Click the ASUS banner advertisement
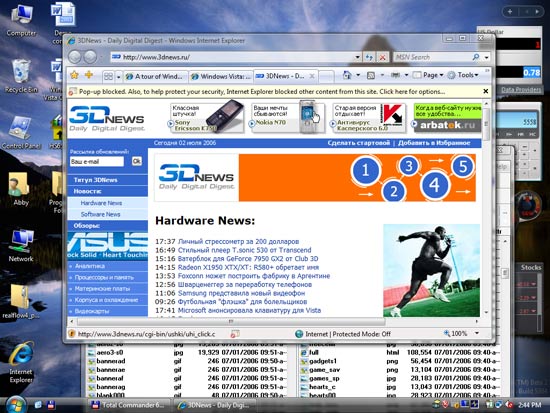This screenshot has width=550, height=413. [107, 245]
